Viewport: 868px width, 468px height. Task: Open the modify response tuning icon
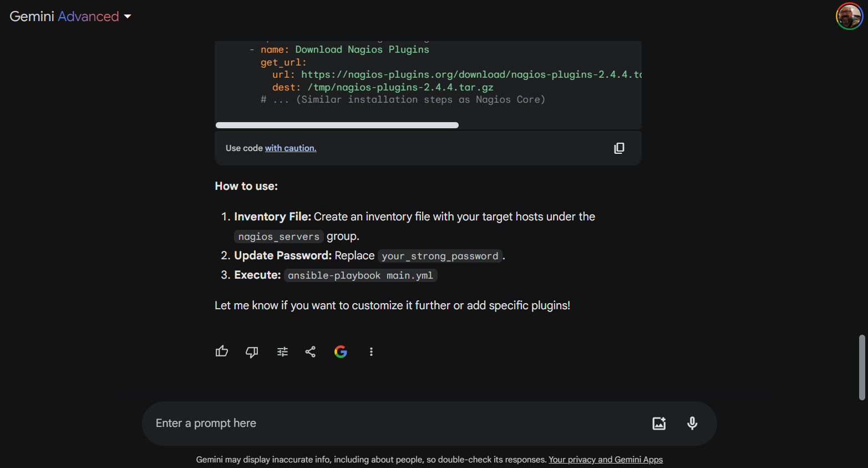coord(282,351)
